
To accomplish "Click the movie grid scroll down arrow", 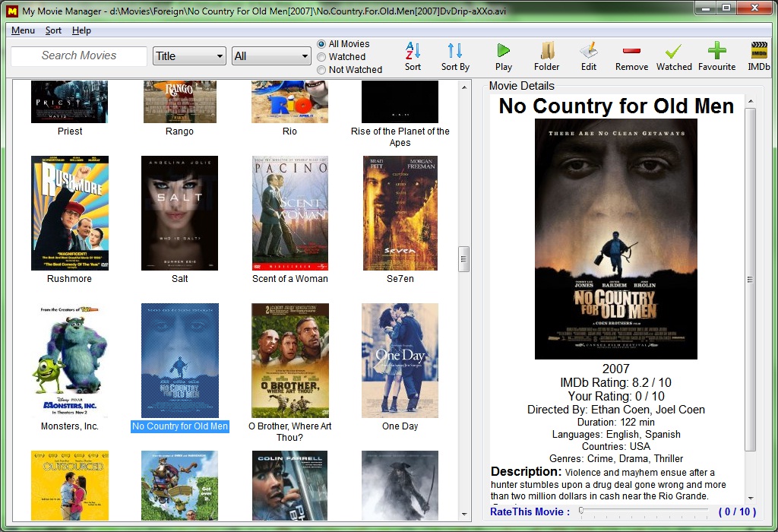I will 464,514.
